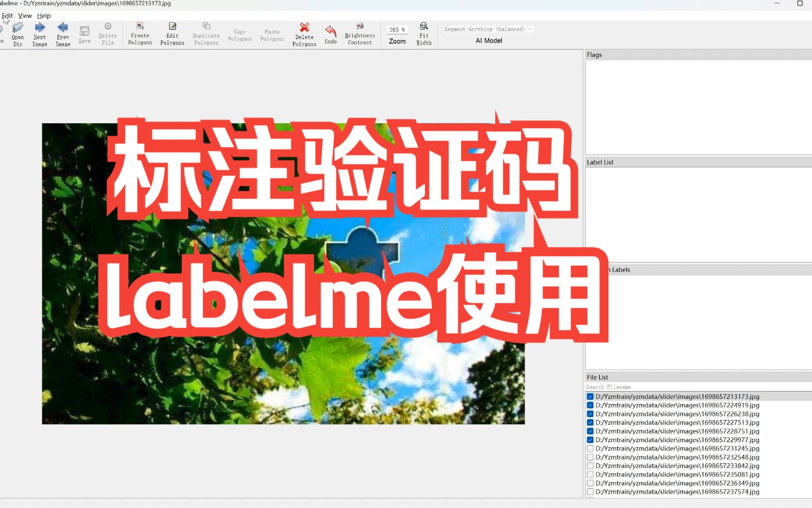This screenshot has height=508, width=812.
Task: Minimize the labelme window
Action: tap(777, 3)
